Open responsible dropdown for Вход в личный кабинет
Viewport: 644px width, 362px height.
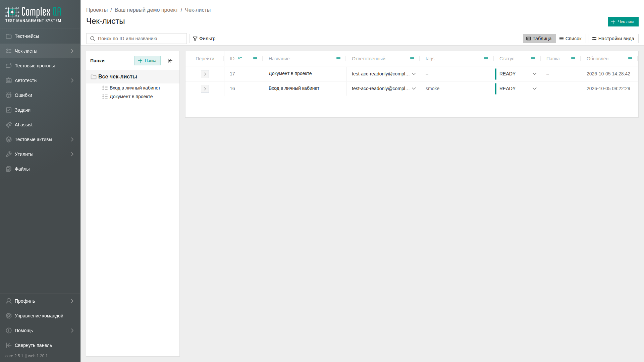414,88
